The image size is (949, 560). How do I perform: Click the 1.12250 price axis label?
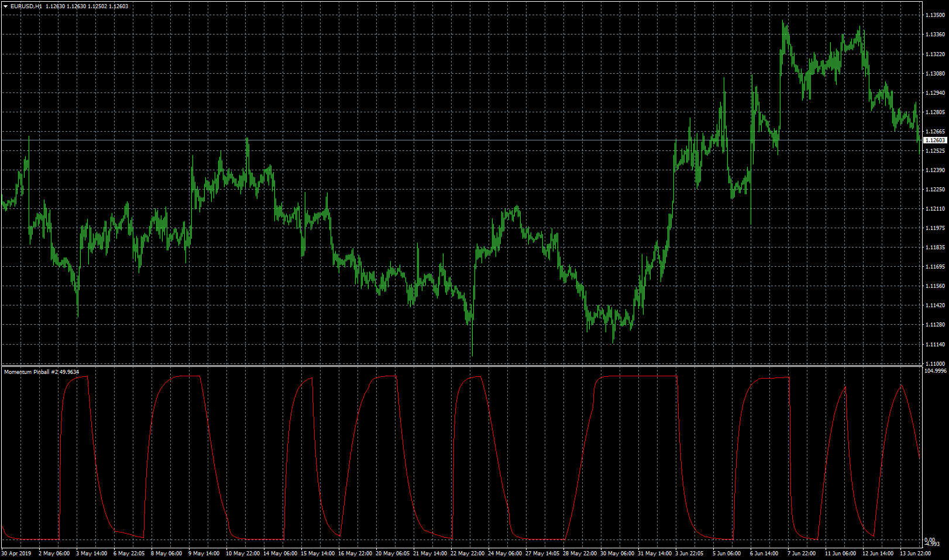tap(935, 190)
